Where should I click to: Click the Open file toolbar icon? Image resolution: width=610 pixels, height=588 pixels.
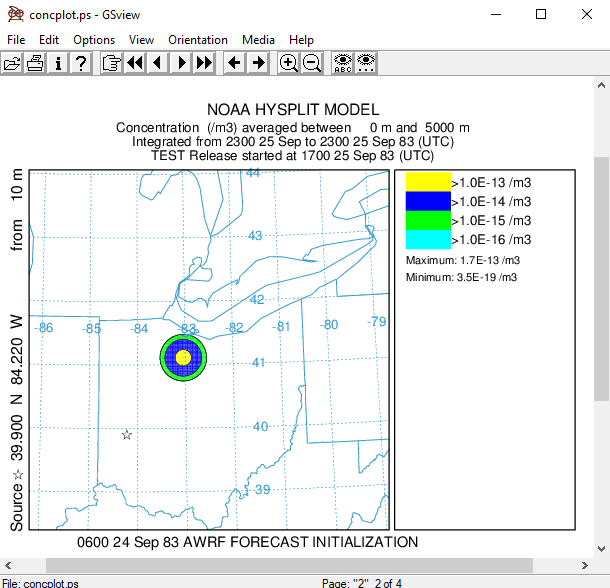click(12, 63)
